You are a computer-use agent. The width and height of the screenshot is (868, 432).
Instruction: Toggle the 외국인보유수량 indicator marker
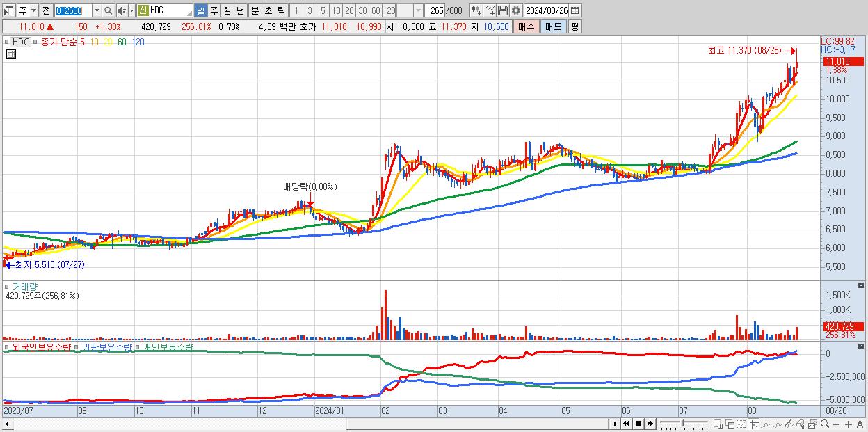tap(7, 346)
